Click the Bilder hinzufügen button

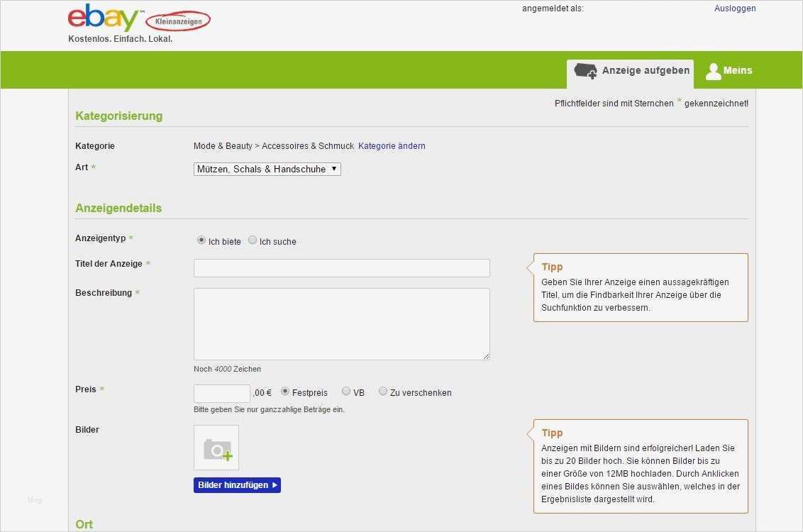coord(237,484)
